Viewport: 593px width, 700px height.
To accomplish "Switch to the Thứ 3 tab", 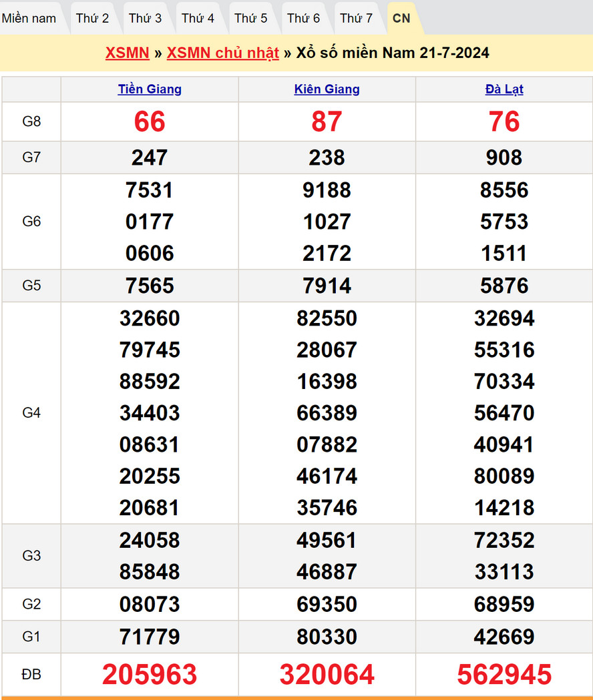I will coord(145,18).
